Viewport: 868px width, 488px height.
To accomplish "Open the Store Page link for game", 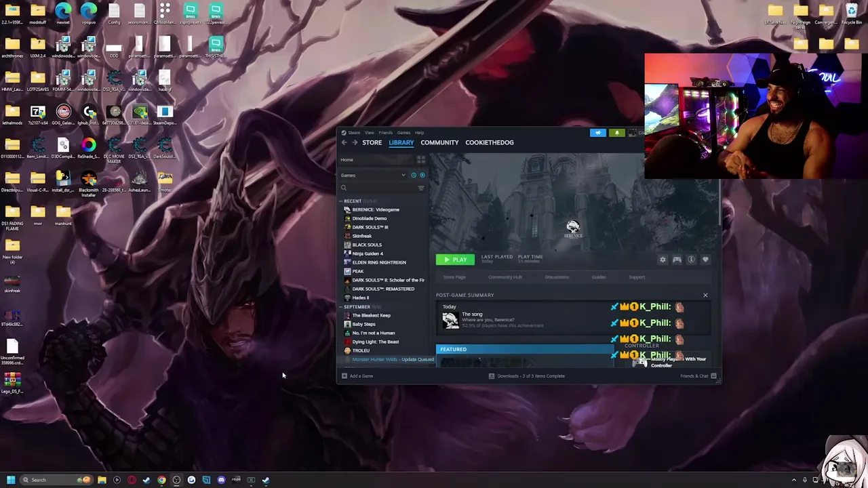I will 454,277.
